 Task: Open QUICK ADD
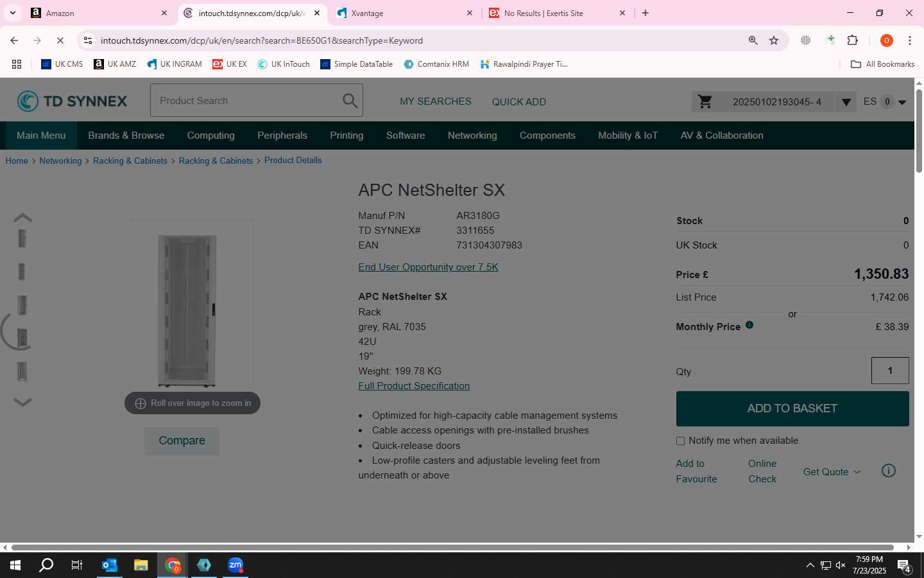518,101
